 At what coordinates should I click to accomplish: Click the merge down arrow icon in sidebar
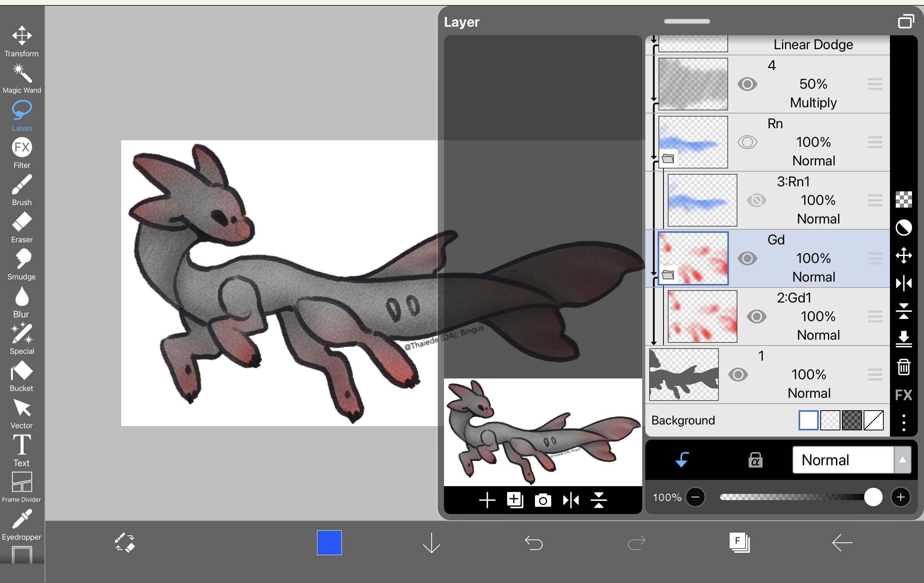904,339
